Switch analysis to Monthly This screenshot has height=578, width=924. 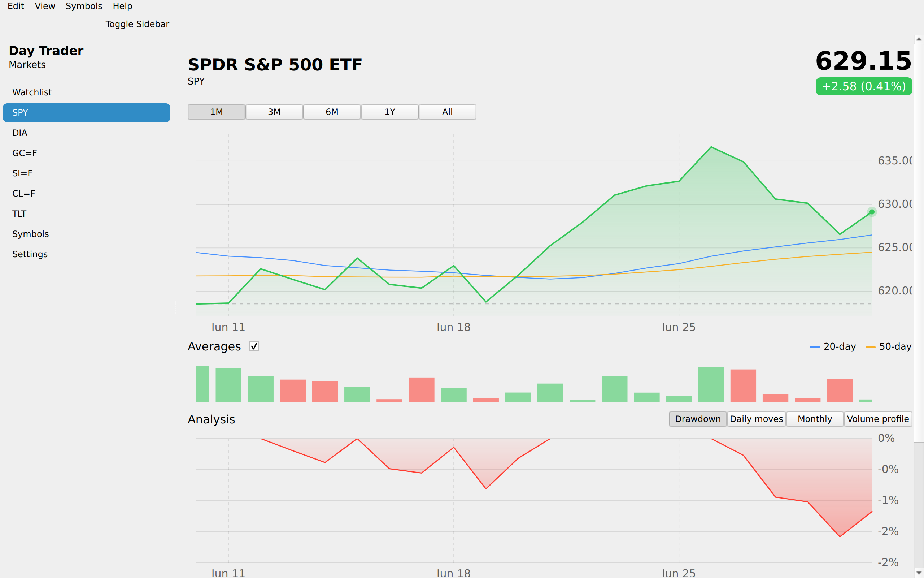(x=815, y=419)
